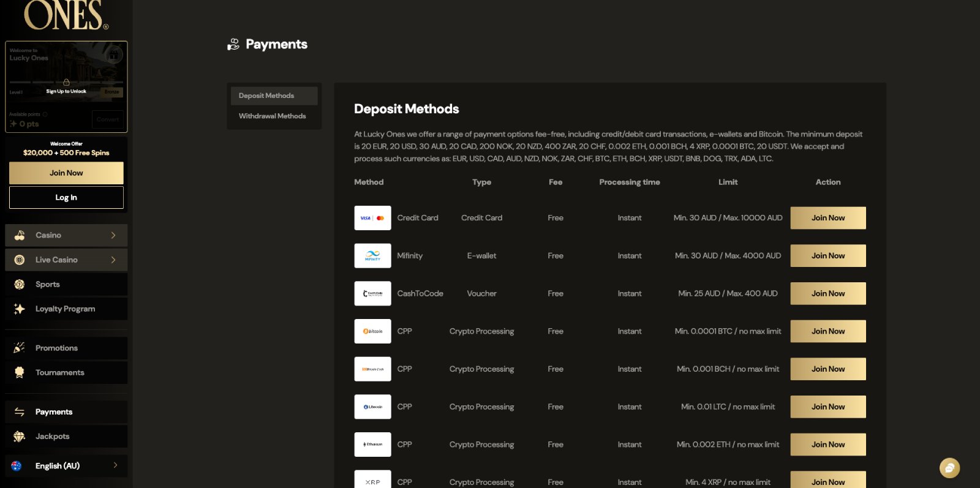Click the Litecoin logo
The width and height of the screenshot is (980, 488).
tap(372, 407)
